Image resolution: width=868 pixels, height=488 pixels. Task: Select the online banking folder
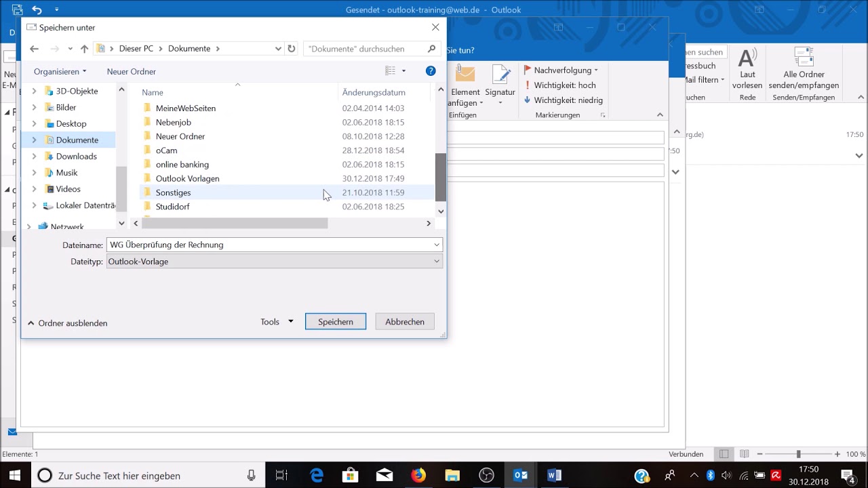pos(182,164)
